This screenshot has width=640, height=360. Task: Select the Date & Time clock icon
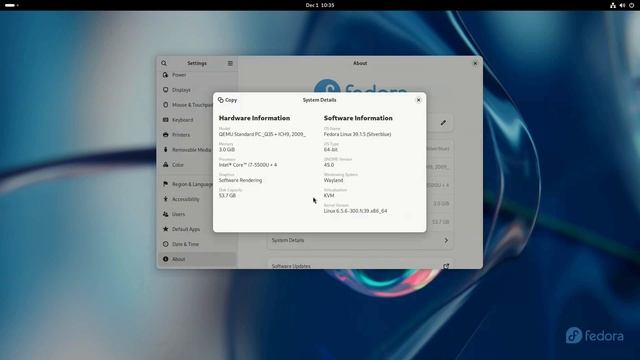[165, 244]
